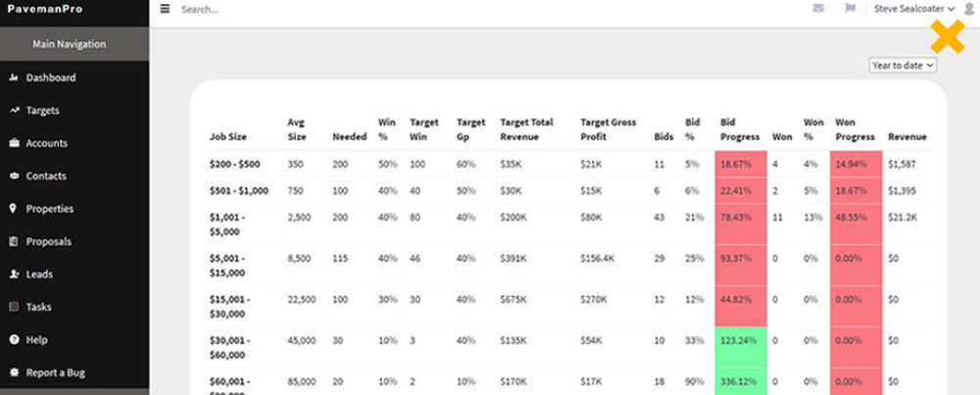This screenshot has width=980, height=395.
Task: Go to the Leads menu item
Action: coord(39,274)
